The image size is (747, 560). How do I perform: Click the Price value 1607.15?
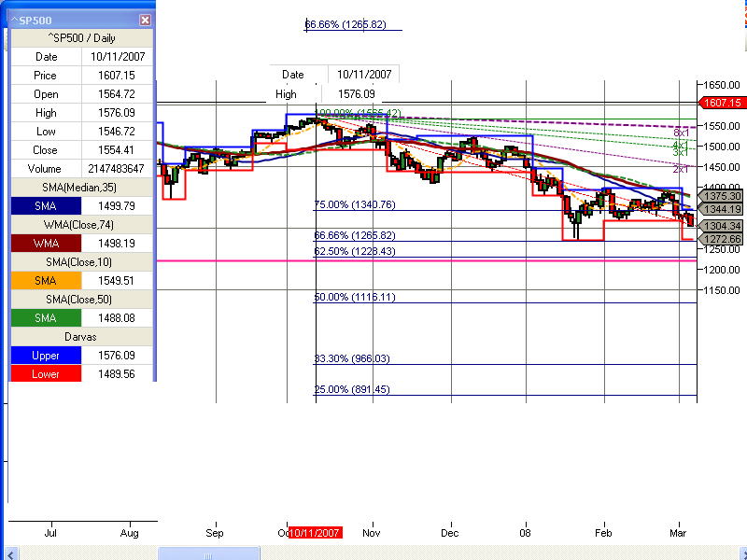click(x=118, y=76)
